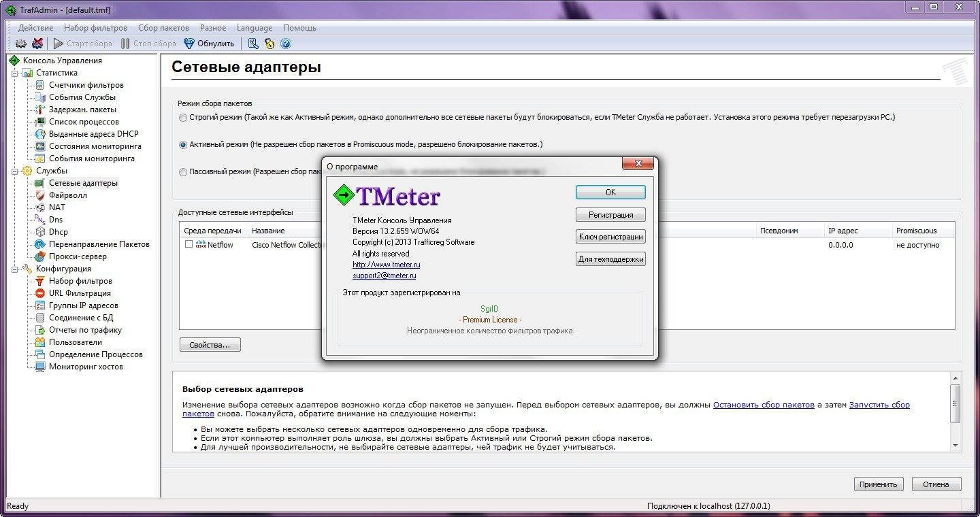Open the http://www.tmeter.ru link

386,265
